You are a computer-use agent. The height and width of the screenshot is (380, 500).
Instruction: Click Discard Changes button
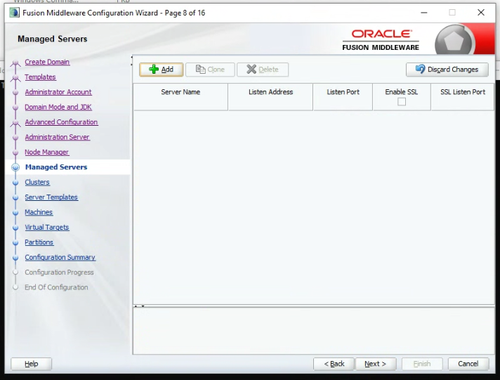click(x=447, y=69)
